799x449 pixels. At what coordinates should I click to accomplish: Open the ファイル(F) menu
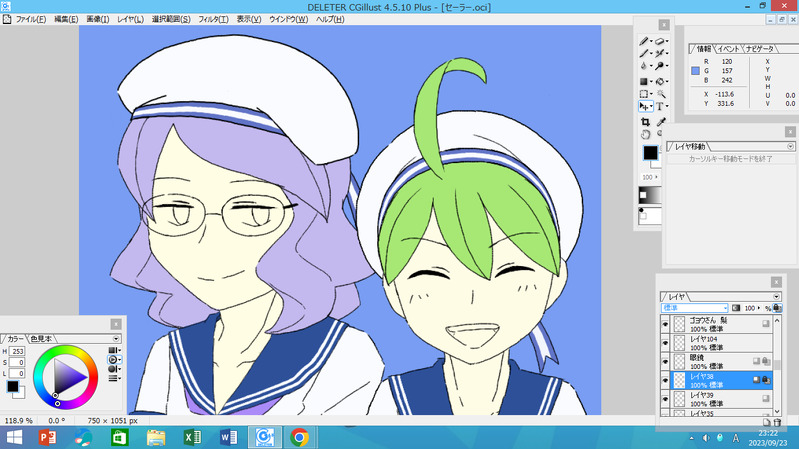pos(31,19)
